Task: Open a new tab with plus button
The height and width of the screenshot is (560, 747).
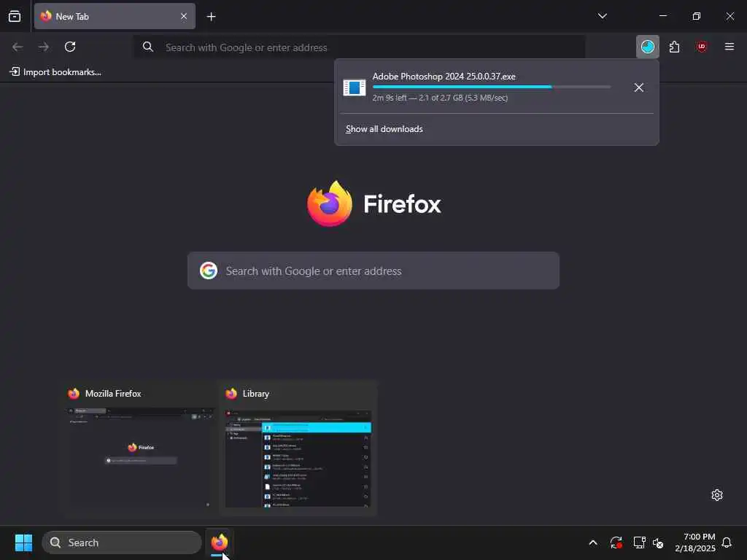Action: [211, 17]
